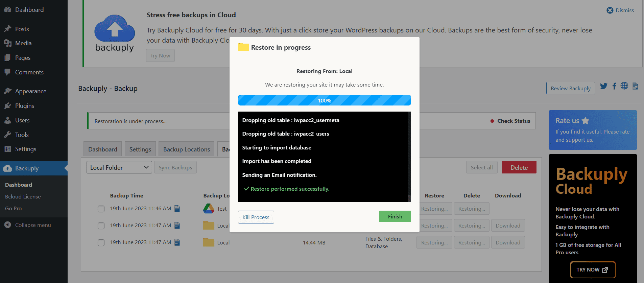Click Restoring button in last row's Delete column
Viewport: 644px width, 283px height.
pyautogui.click(x=472, y=242)
